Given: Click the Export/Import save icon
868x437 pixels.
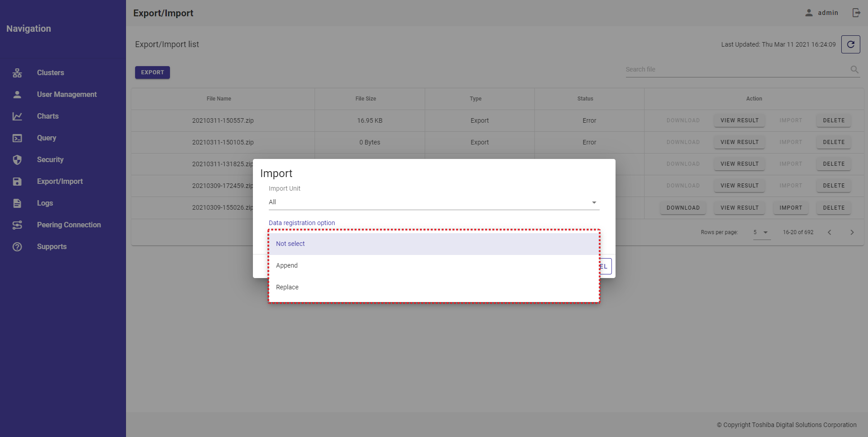Looking at the screenshot, I should (17, 182).
